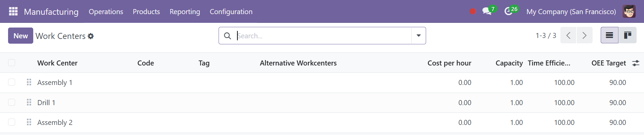The height and width of the screenshot is (135, 644).
Task: Expand the search filter options dropdown
Action: coord(418,36)
